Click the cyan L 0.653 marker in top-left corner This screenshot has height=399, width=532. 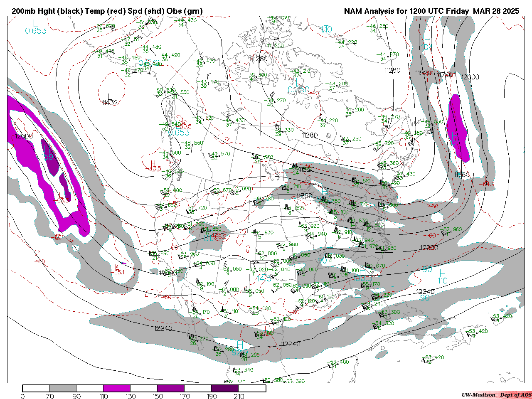(35, 27)
